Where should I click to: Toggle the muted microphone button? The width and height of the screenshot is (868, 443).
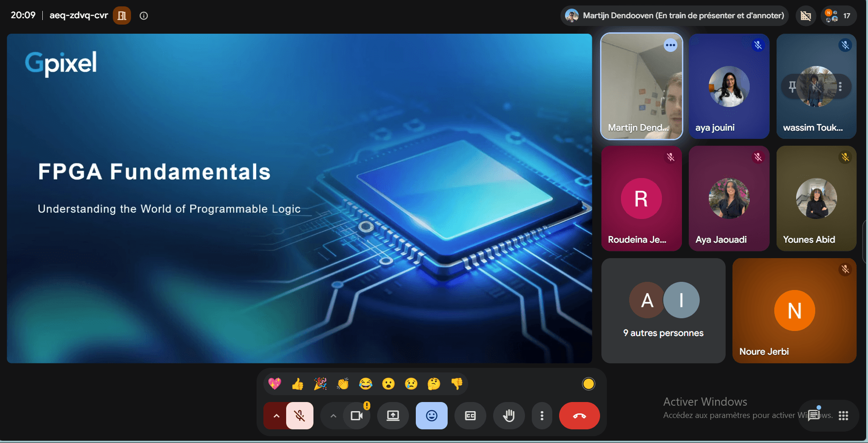pos(300,416)
